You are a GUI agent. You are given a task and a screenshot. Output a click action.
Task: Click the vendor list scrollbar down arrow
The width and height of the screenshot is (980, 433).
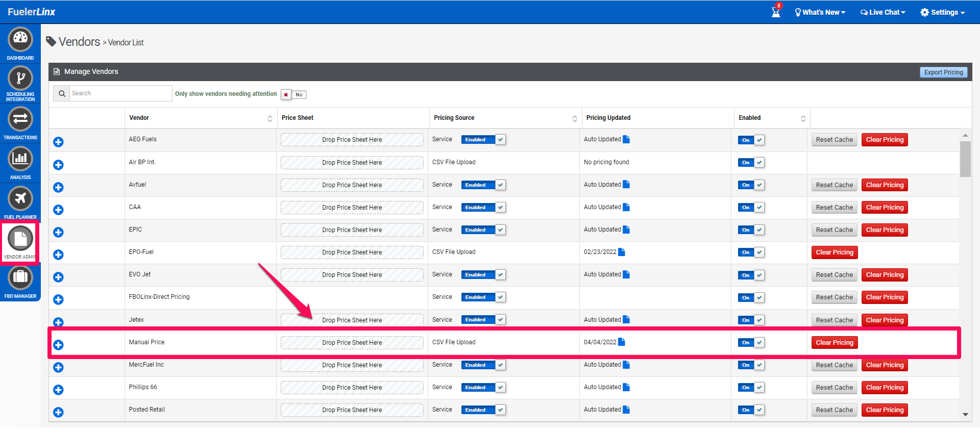(965, 415)
